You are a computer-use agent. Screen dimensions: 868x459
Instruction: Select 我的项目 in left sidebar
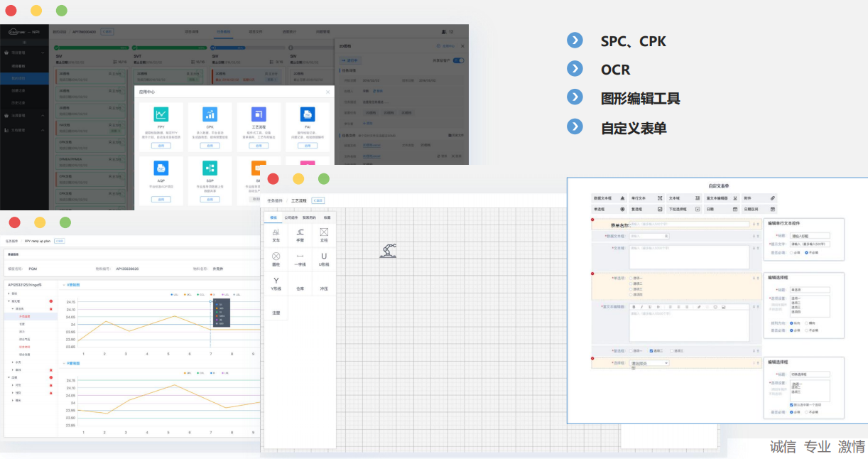pos(24,77)
